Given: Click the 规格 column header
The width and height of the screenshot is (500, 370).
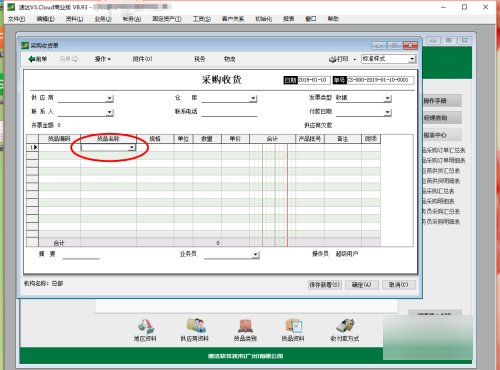Looking at the screenshot, I should [155, 139].
